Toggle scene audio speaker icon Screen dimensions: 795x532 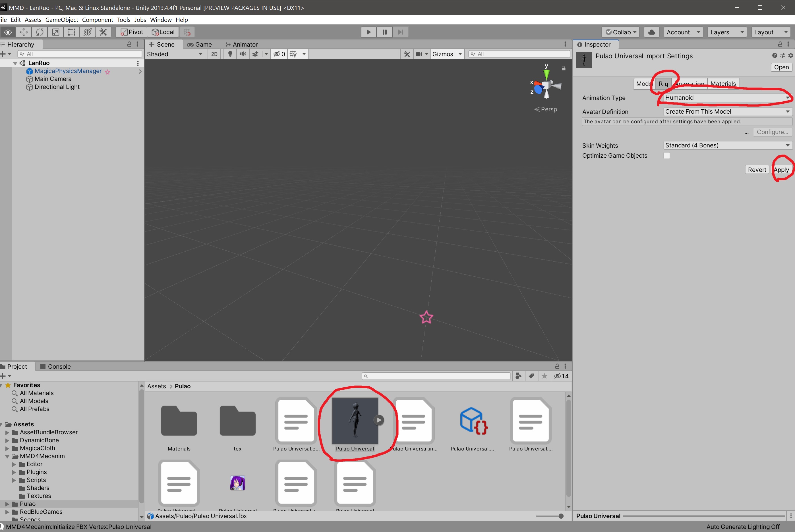click(243, 54)
